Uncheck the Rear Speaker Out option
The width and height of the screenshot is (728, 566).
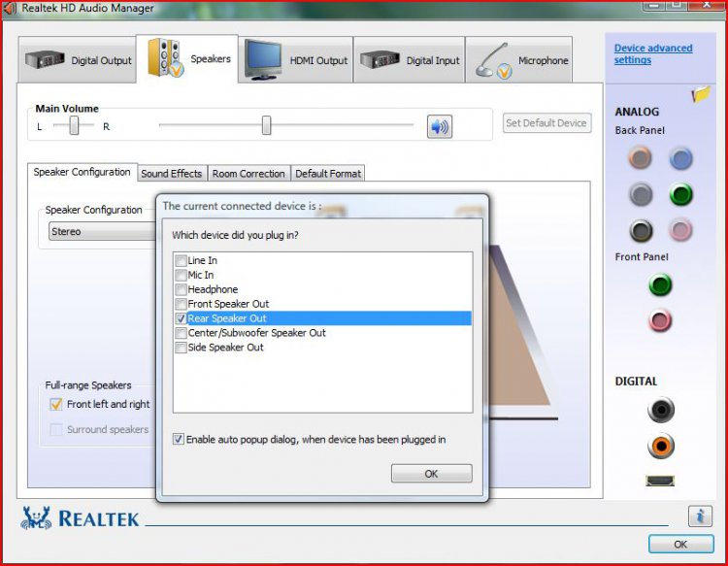point(182,318)
